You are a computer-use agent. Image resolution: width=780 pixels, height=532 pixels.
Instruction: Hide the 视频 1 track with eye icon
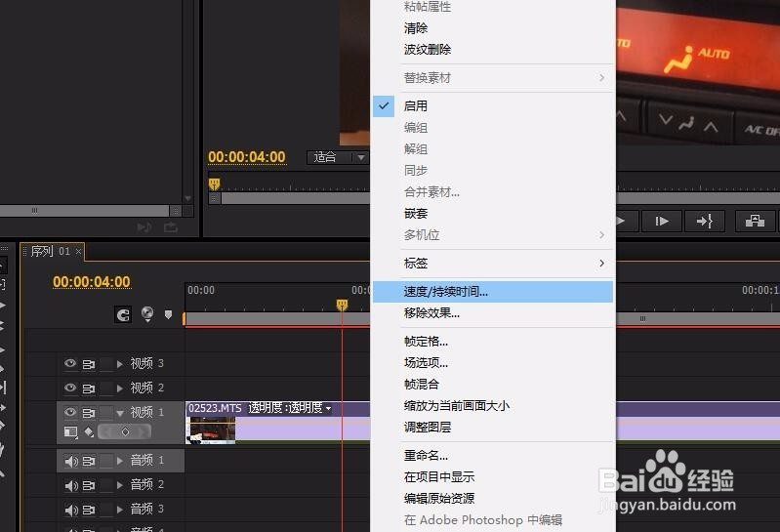click(70, 412)
